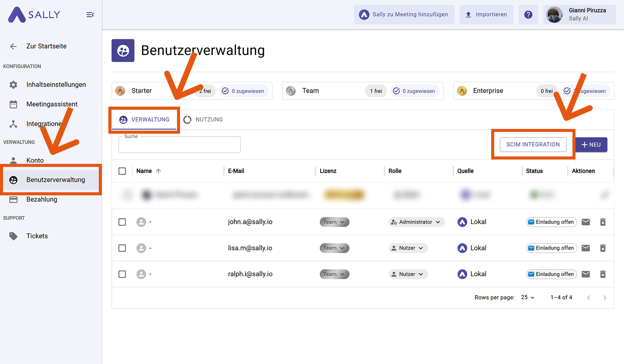Open the Administrator role dropdown for john.a@sally.io
This screenshot has height=364, width=624.
416,222
